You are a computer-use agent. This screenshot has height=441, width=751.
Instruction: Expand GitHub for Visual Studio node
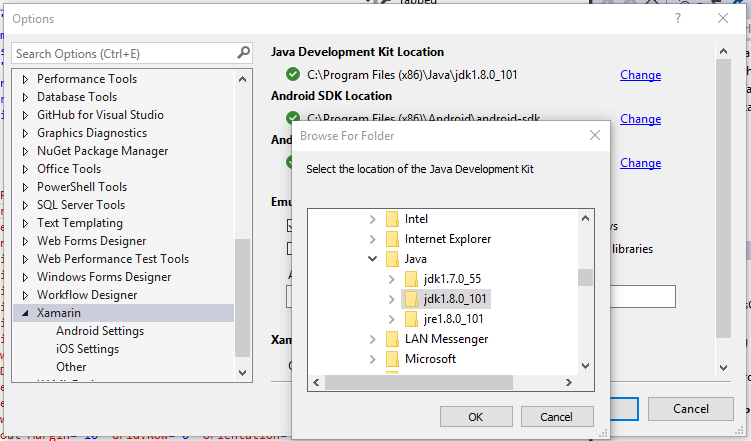tap(25, 115)
